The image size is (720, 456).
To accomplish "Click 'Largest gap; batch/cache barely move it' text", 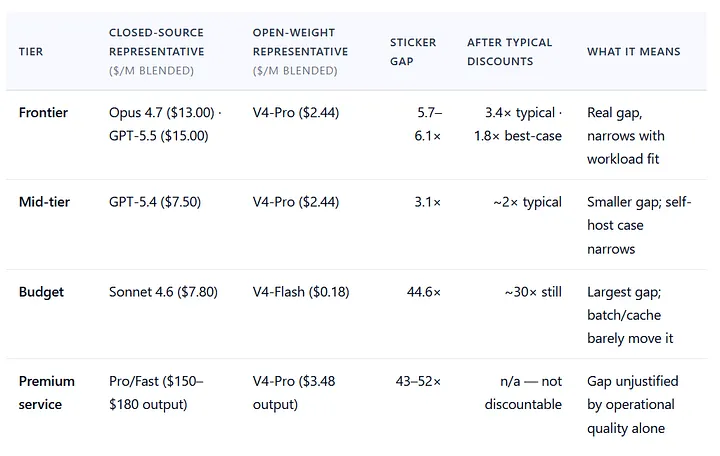I will [630, 315].
